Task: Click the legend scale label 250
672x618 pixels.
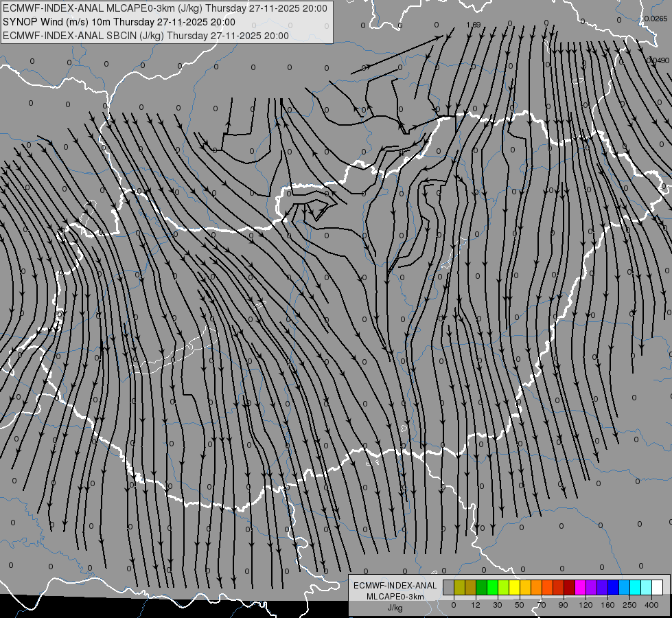Action: 629,605
